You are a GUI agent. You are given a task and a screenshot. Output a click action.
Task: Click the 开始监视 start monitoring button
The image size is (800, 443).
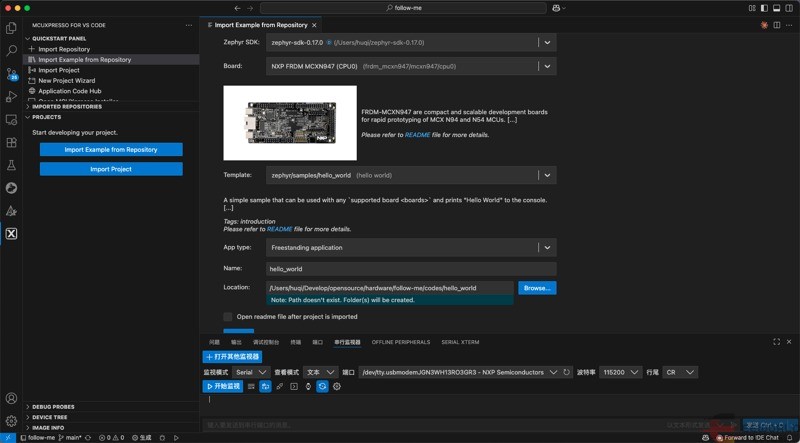[x=222, y=386]
